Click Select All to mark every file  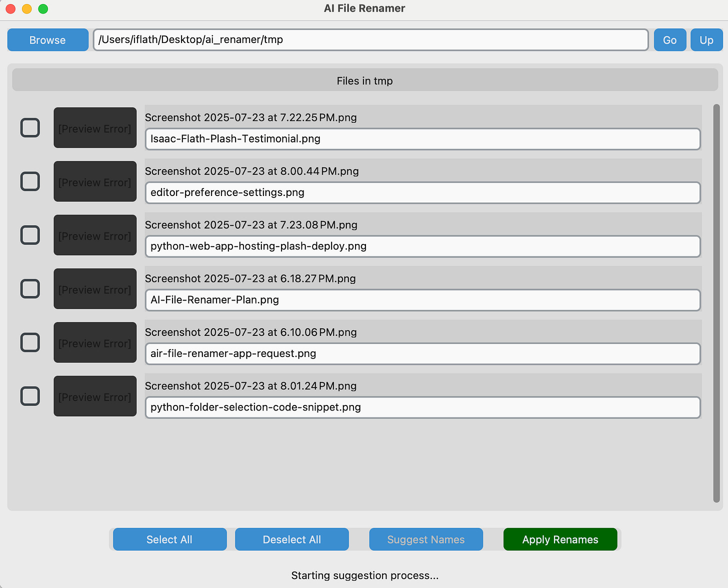point(169,539)
